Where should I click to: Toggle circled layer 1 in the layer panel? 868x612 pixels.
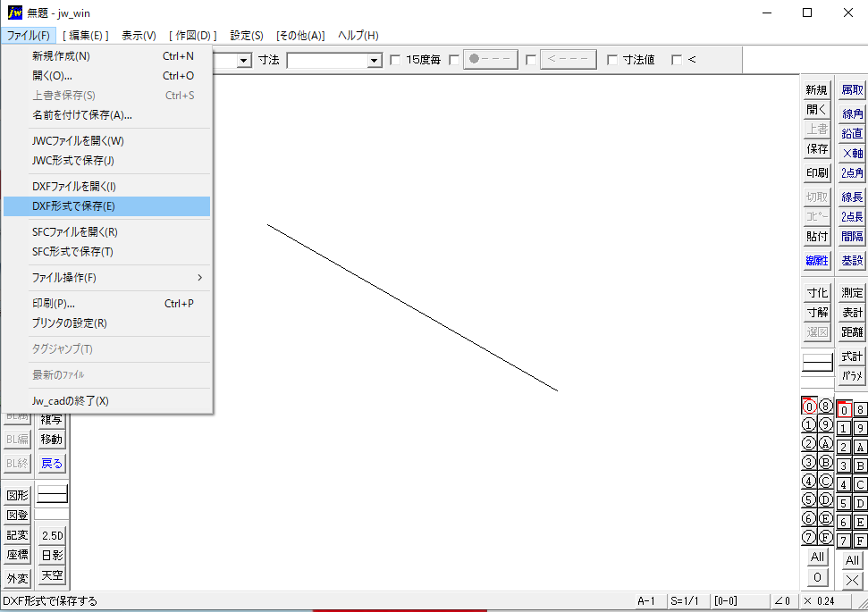coord(809,424)
